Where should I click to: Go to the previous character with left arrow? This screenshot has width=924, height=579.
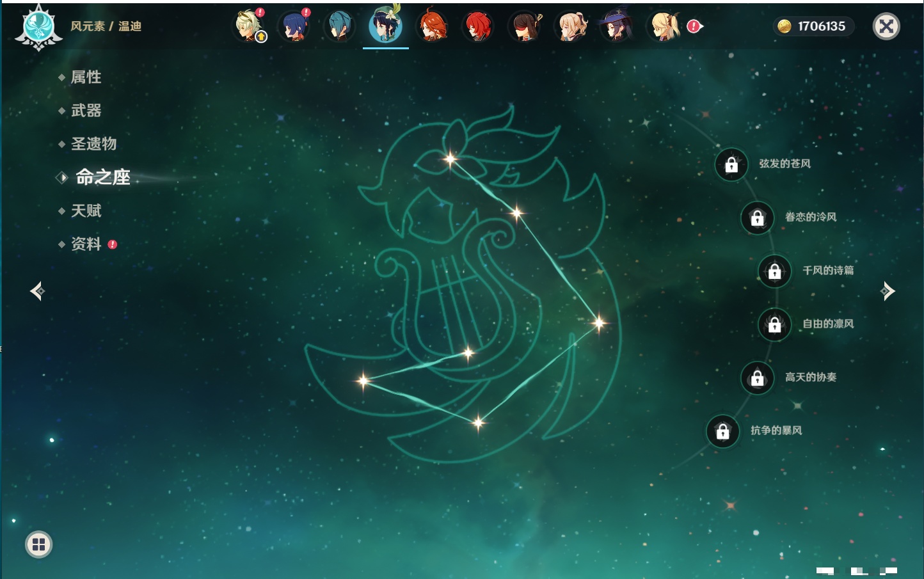(37, 291)
